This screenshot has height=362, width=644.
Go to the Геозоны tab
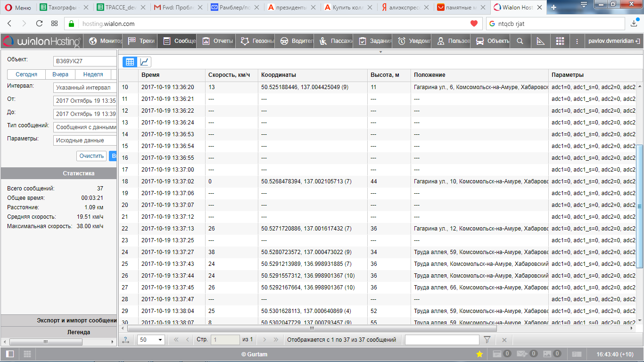pyautogui.click(x=257, y=41)
